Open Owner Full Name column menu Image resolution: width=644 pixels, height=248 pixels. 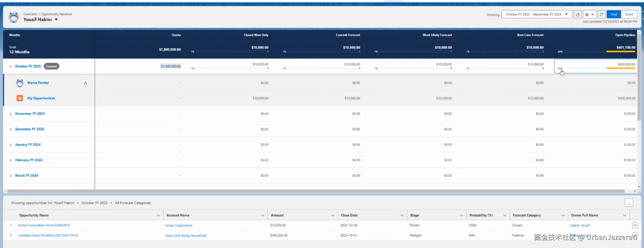625,215
